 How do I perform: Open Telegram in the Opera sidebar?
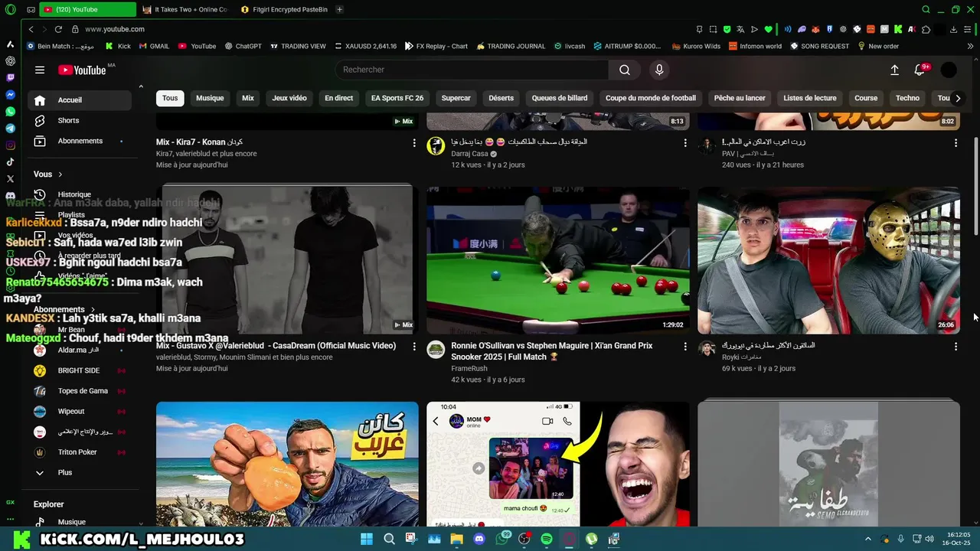coord(11,128)
